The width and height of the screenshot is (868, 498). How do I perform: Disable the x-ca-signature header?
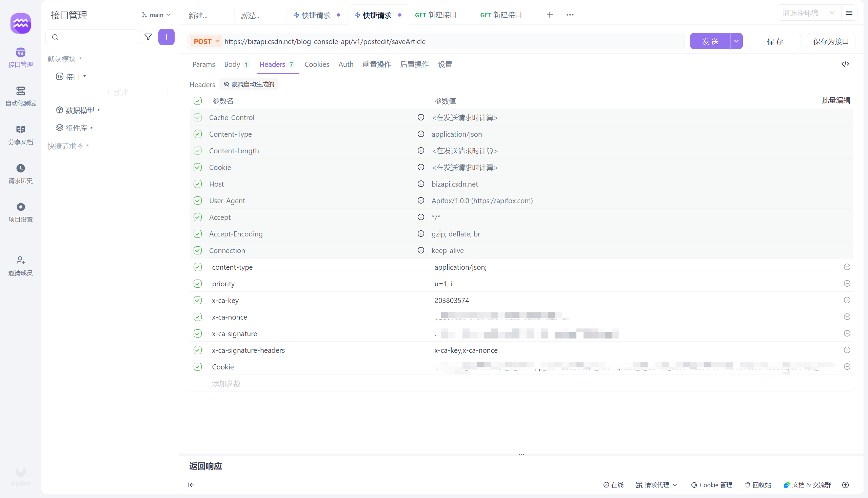[198, 333]
